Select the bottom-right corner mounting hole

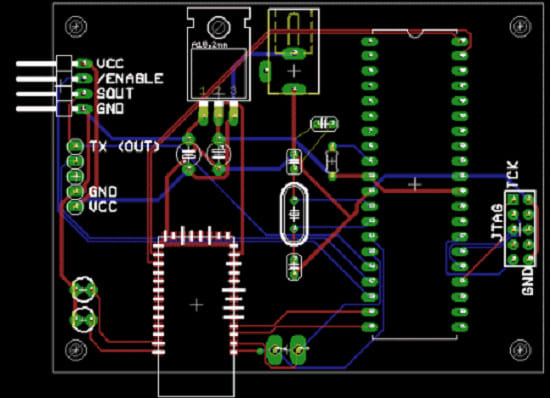520,350
